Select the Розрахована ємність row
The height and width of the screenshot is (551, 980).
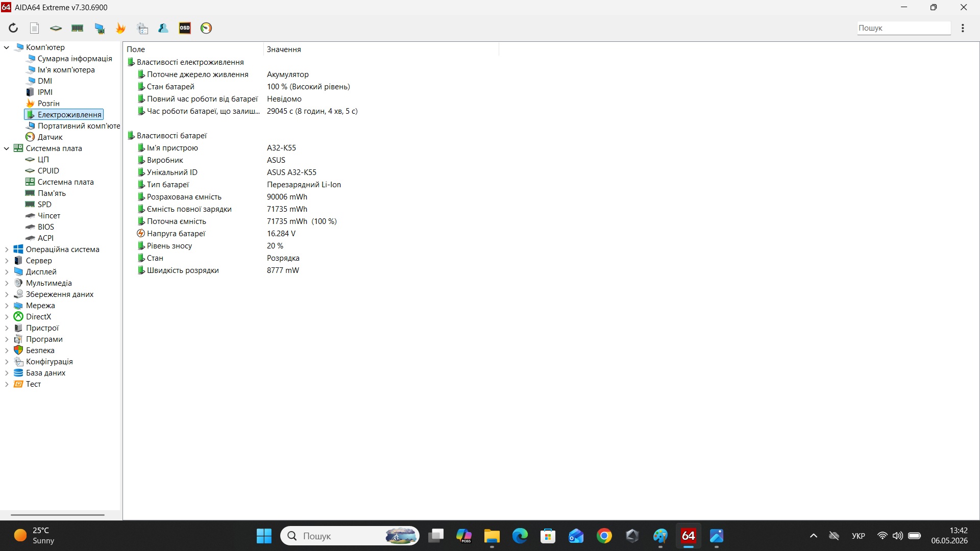click(311, 197)
